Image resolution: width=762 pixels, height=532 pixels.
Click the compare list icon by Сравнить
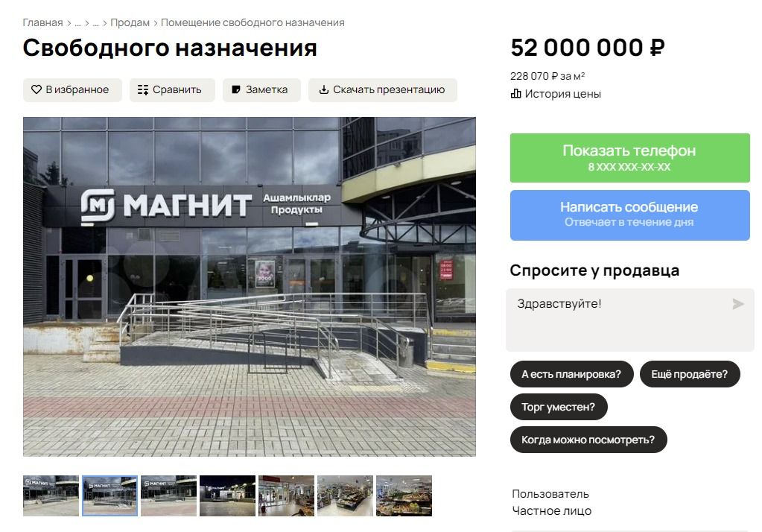pyautogui.click(x=143, y=90)
